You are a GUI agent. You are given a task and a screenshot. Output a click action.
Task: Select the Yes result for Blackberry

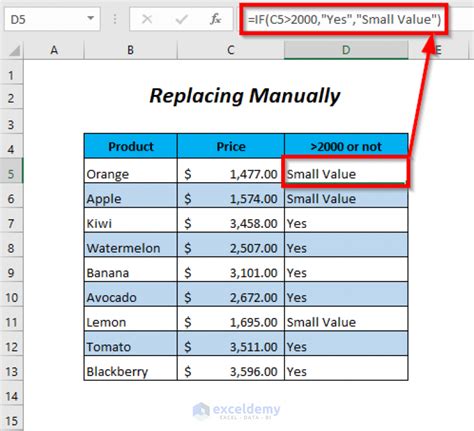[346, 368]
